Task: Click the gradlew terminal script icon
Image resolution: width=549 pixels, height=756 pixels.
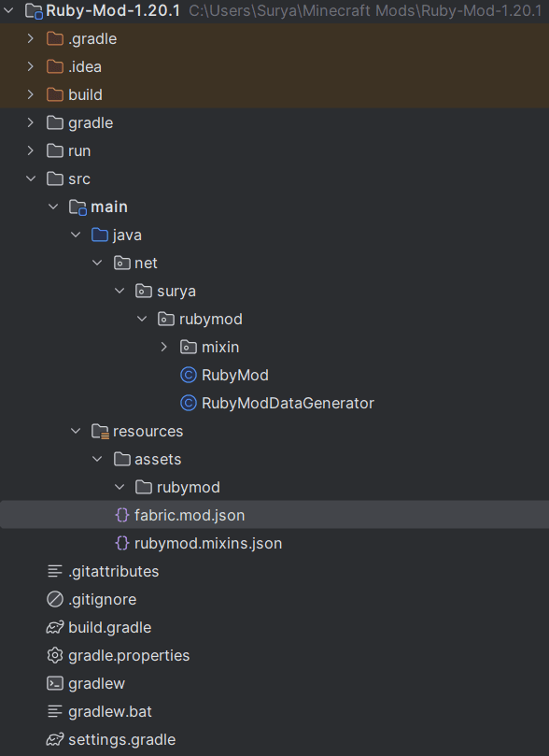Action: pyautogui.click(x=55, y=683)
